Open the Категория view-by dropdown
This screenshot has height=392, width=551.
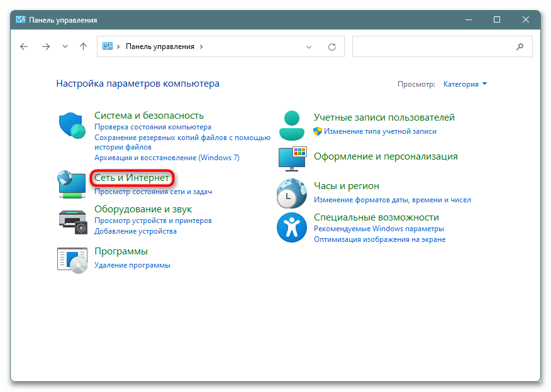click(465, 84)
